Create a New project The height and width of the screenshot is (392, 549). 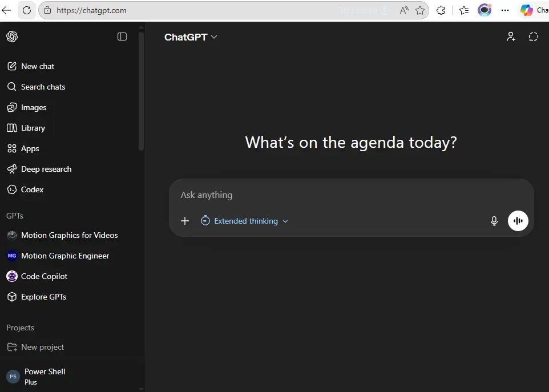click(x=68, y=347)
